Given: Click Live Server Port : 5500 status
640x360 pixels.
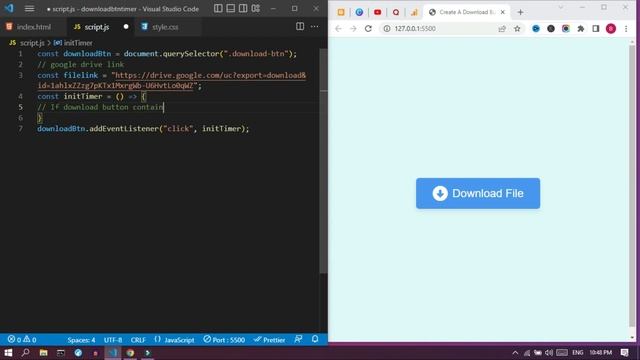Looking at the screenshot, I should click(224, 340).
